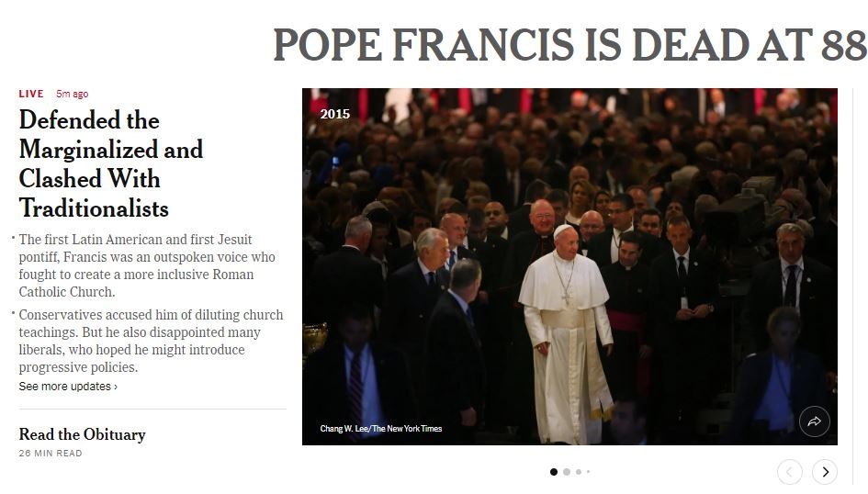Select the third carousel dot indicator
The width and height of the screenshot is (868, 494).
[x=579, y=472]
